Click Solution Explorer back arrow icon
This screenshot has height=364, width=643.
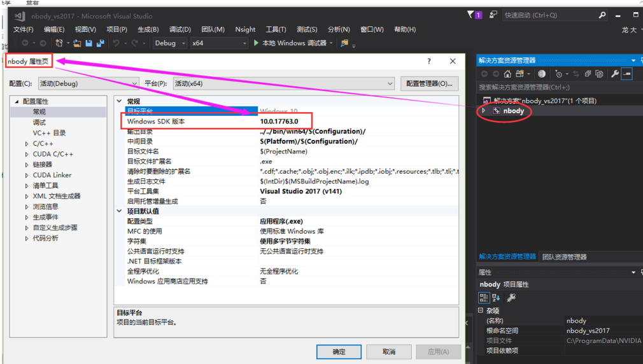click(x=484, y=74)
